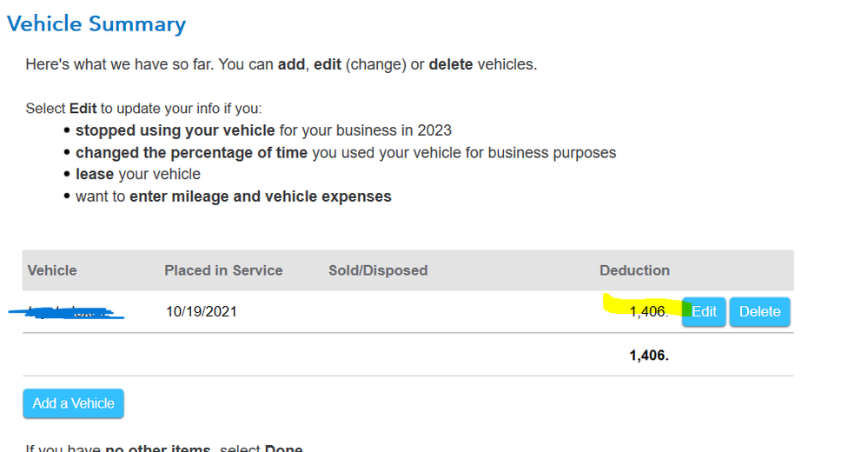The width and height of the screenshot is (868, 452).
Task: Click the Sold/Disposed column header
Action: [x=378, y=270]
